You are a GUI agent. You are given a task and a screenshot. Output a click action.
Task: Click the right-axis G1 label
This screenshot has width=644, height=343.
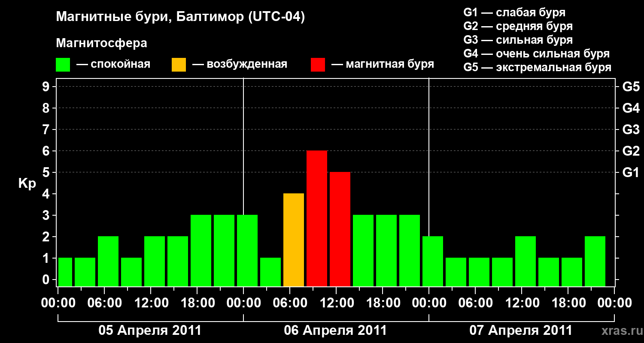(631, 173)
